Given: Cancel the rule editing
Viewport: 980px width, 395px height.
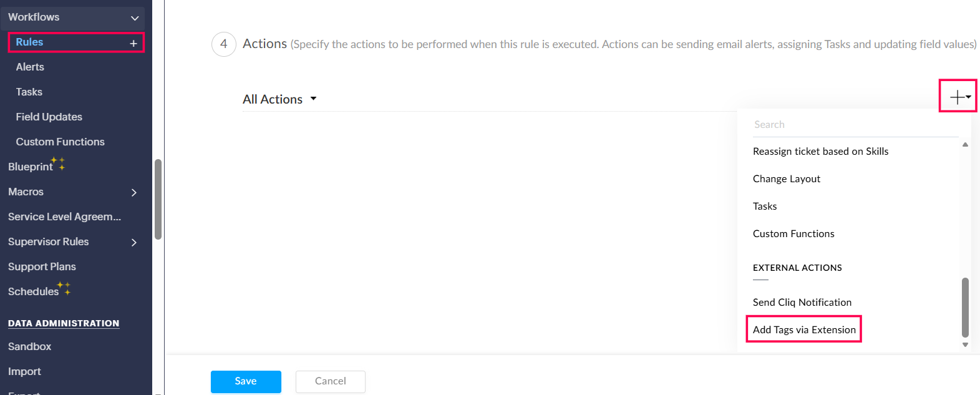Looking at the screenshot, I should [330, 381].
